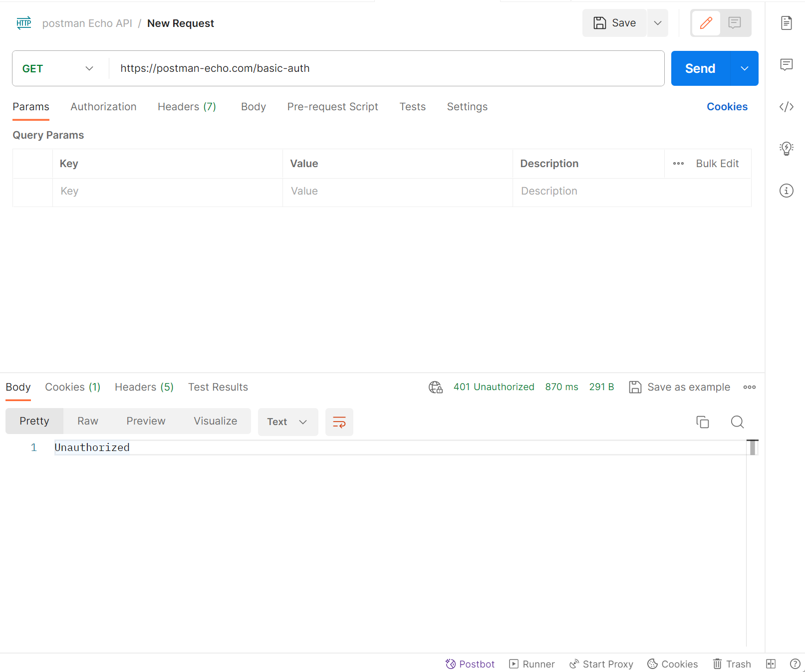Open the request Info icon in sidebar
The width and height of the screenshot is (805, 672).
[x=787, y=191]
